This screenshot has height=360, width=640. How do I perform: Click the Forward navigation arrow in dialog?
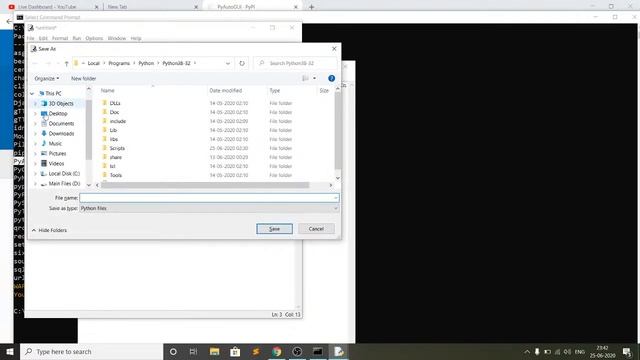click(48, 63)
